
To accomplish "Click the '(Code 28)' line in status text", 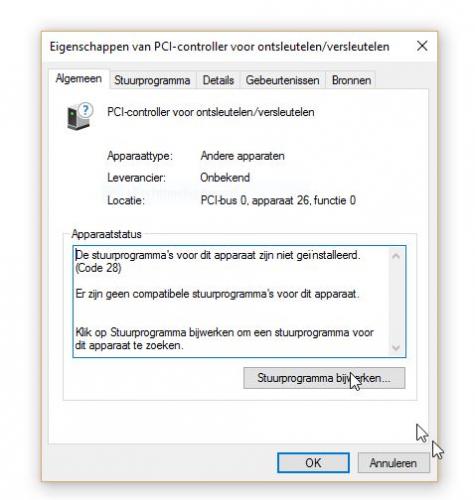I will (98, 268).
